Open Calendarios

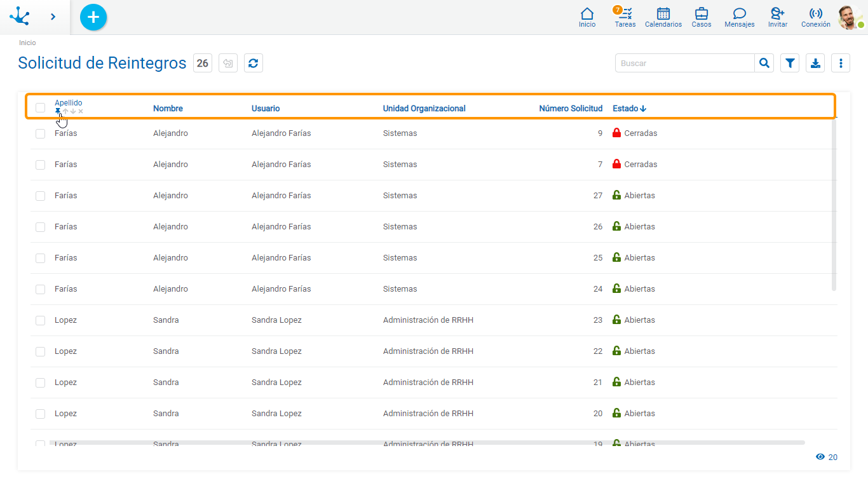coord(663,17)
